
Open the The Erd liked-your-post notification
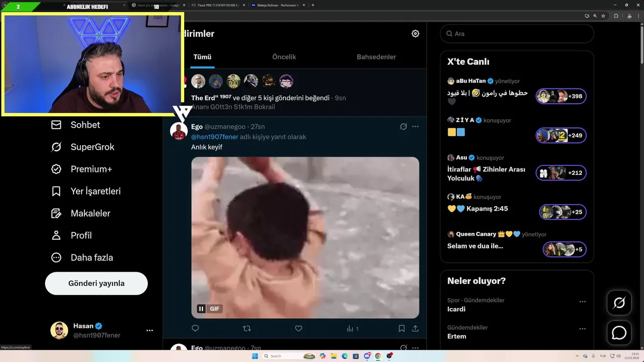(x=294, y=93)
